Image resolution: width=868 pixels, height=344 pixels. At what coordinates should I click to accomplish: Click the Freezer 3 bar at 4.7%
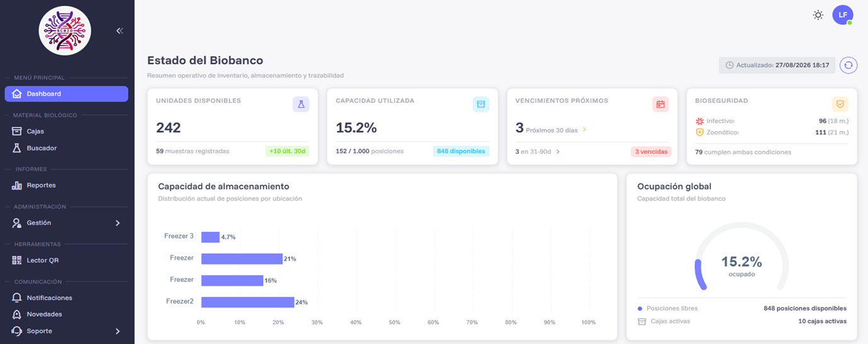(211, 237)
